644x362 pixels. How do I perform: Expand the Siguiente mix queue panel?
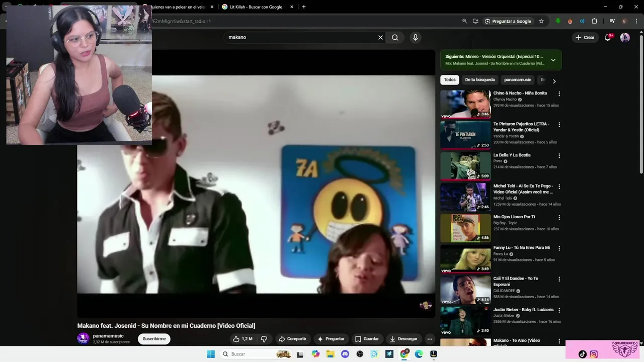pyautogui.click(x=553, y=60)
